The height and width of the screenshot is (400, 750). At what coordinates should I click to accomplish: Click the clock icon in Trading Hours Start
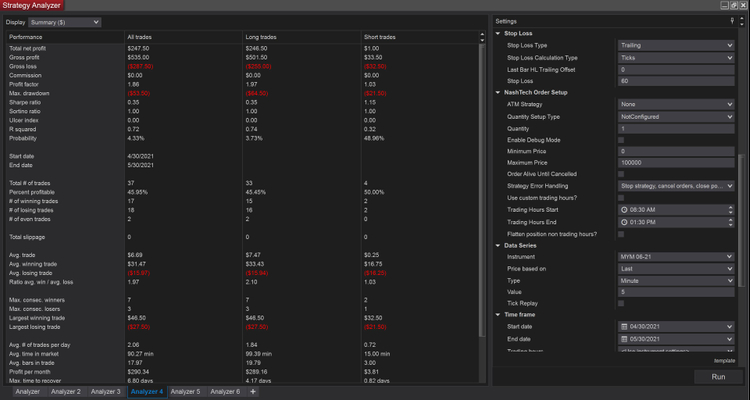(623, 209)
